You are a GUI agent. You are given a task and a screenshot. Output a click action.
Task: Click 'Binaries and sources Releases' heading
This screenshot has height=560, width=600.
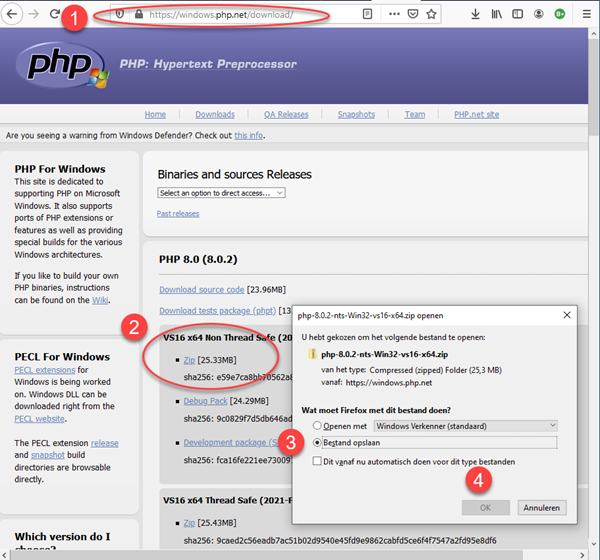coord(235,175)
